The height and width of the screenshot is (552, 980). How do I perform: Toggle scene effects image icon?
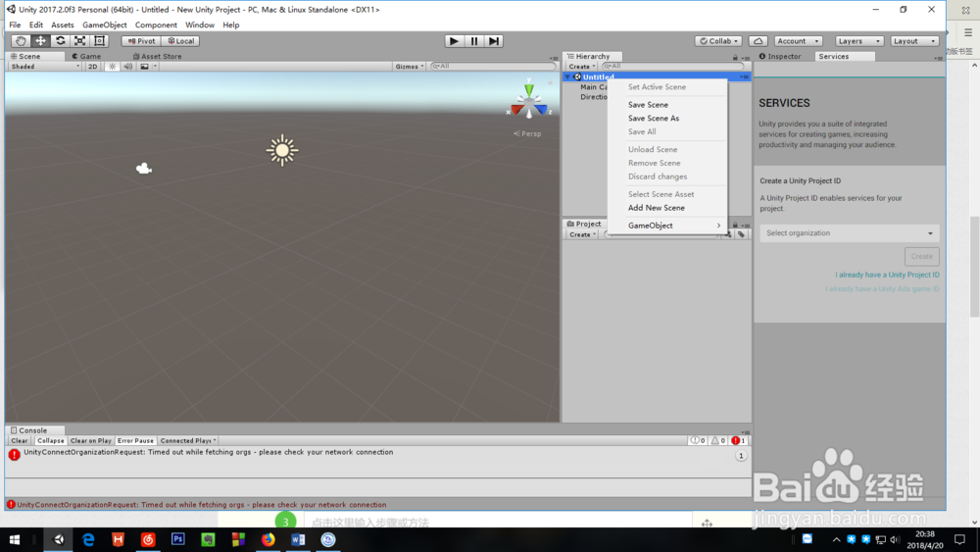pyautogui.click(x=144, y=67)
